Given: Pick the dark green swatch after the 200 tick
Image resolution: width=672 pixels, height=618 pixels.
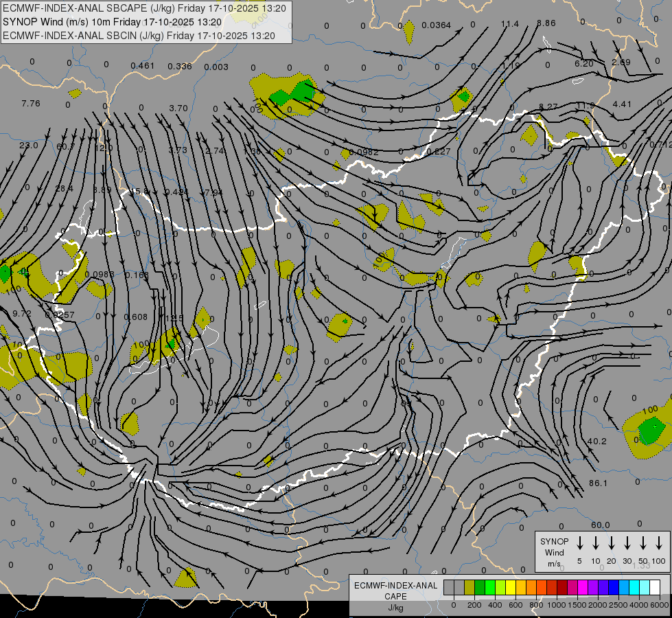Looking at the screenshot, I should [480, 588].
